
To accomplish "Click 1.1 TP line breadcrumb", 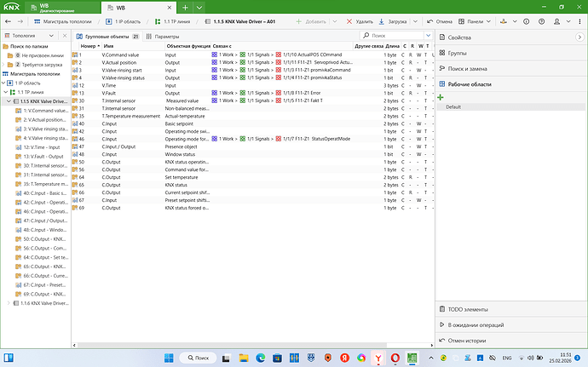I will pyautogui.click(x=173, y=22).
